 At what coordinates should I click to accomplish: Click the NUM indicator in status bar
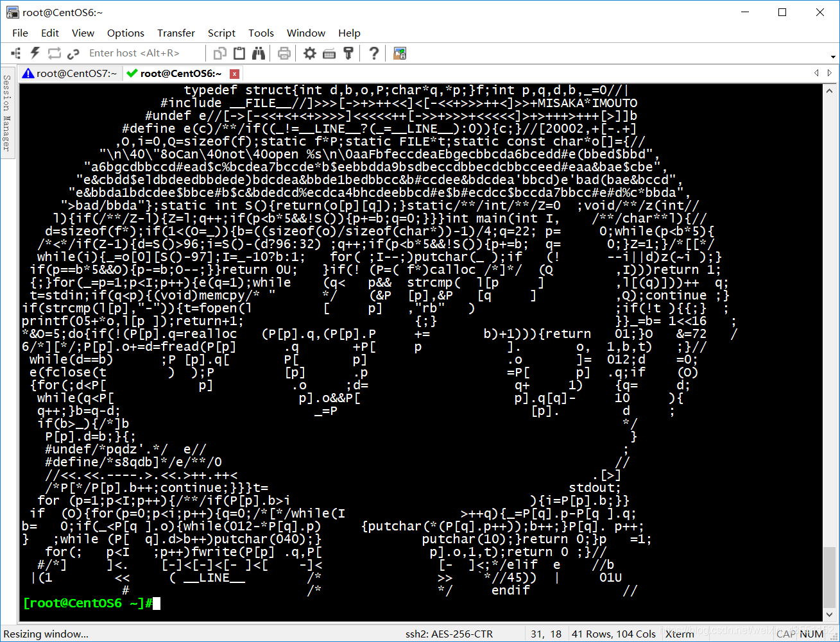tap(812, 634)
